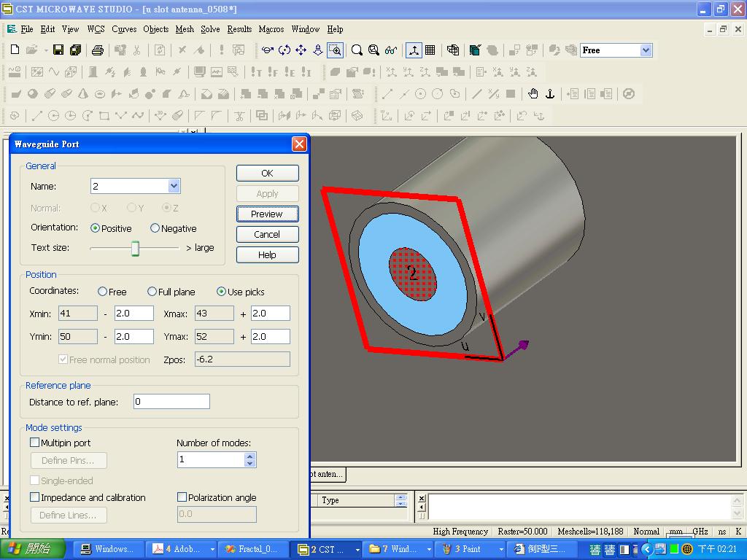Viewport: 747px width, 560px height.
Task: Click the glasses view options icon
Action: (391, 50)
